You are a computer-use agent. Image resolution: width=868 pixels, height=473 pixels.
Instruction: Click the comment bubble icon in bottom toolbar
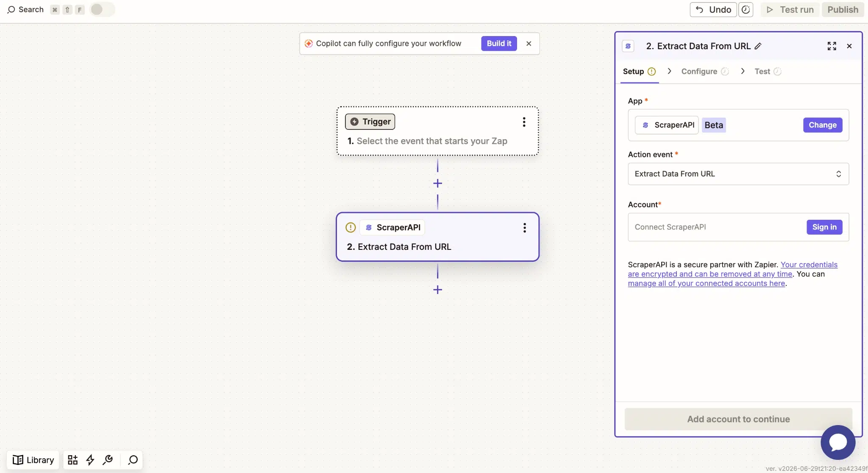point(133,460)
